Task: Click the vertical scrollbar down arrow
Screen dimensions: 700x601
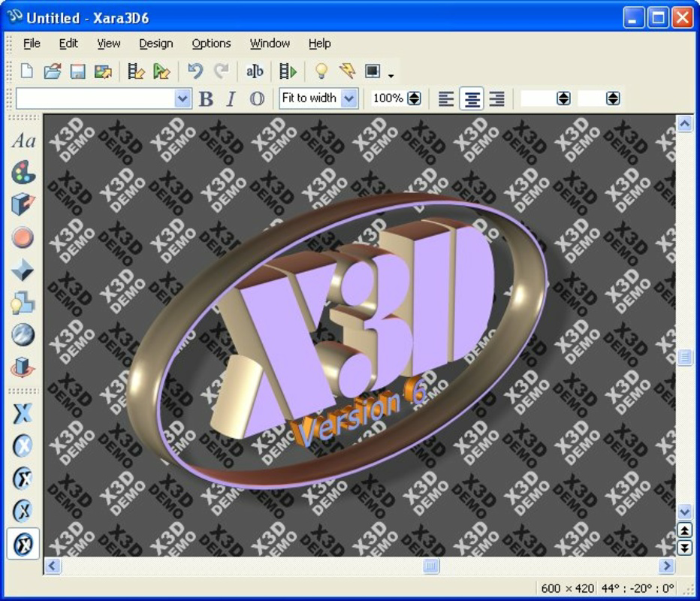Action: (x=685, y=512)
